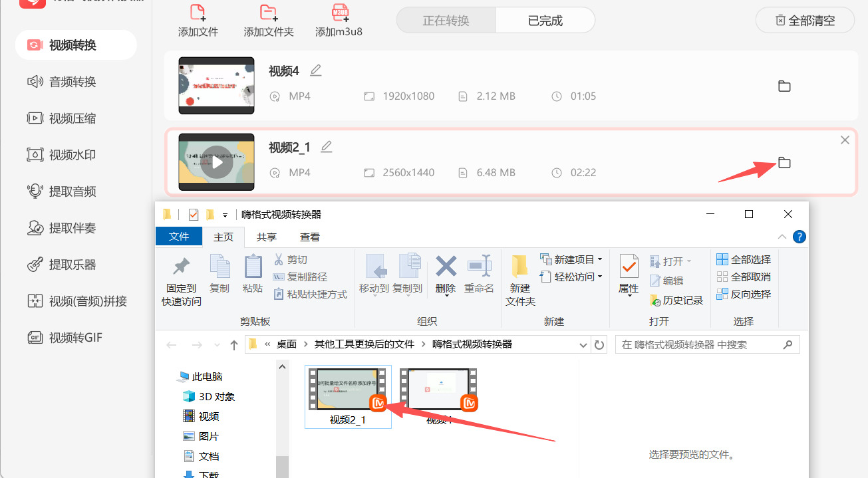Click the 重命名 rename icon

[479, 266]
